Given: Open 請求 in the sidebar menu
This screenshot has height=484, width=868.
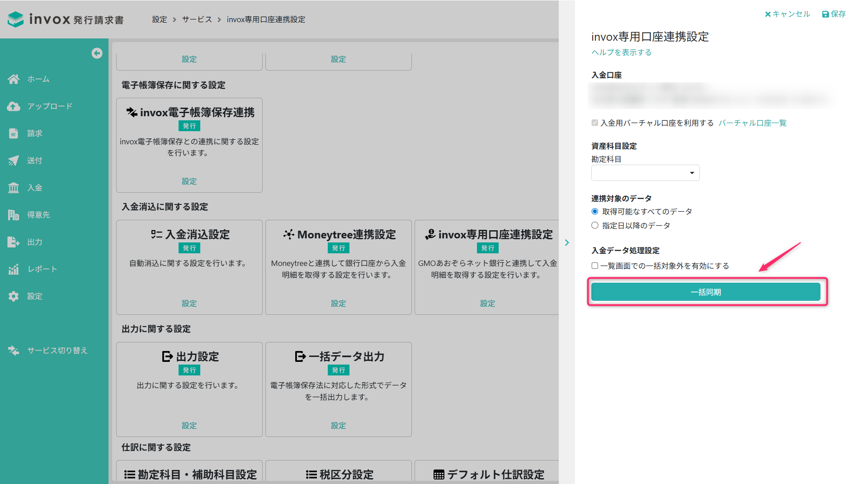Looking at the screenshot, I should point(34,133).
